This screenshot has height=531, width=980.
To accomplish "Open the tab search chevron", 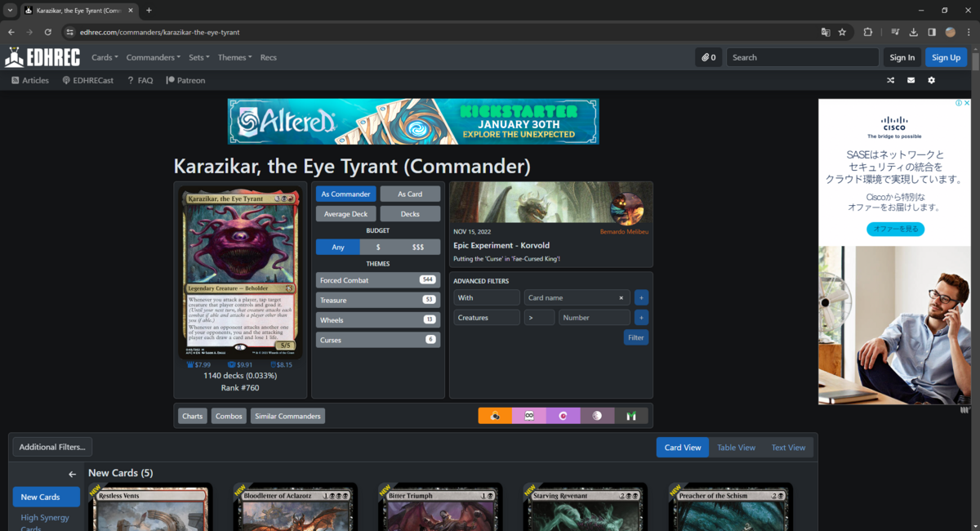I will 10,11.
